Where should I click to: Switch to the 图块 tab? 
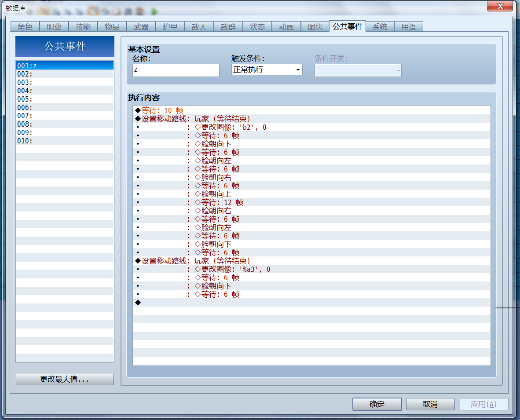[315, 26]
